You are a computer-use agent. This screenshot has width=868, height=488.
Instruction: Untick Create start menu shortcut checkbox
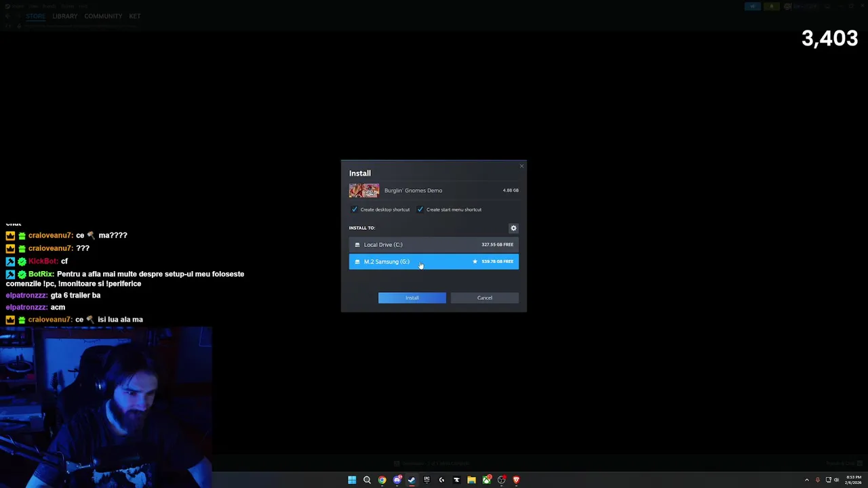pyautogui.click(x=420, y=209)
